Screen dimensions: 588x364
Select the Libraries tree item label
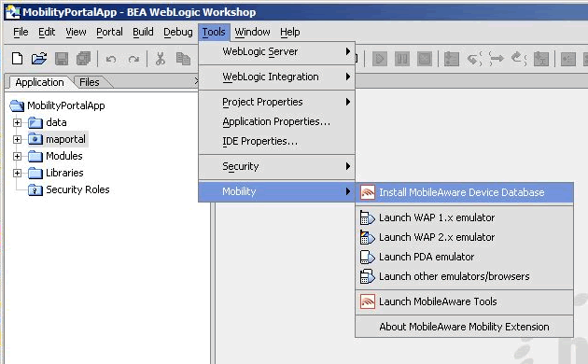click(64, 173)
